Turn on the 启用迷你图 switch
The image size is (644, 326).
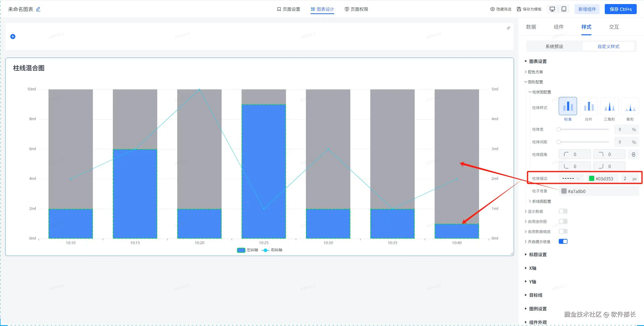click(563, 221)
